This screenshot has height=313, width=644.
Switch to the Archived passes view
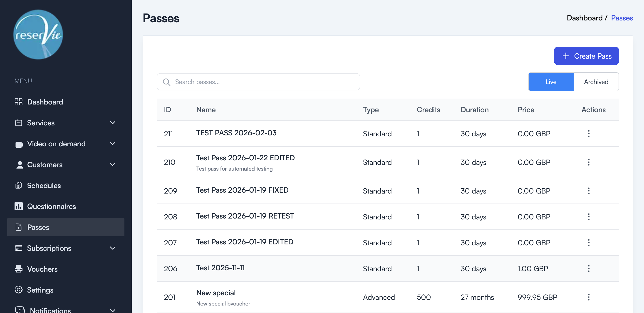coord(596,82)
